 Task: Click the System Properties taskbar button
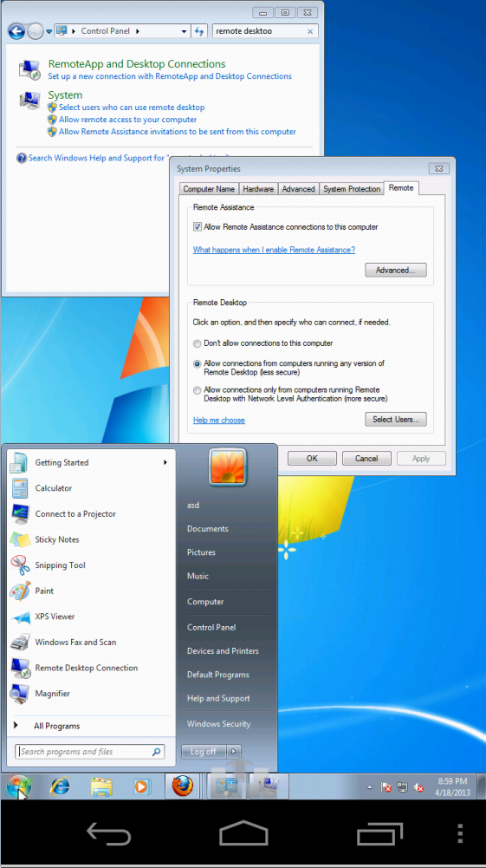click(269, 786)
